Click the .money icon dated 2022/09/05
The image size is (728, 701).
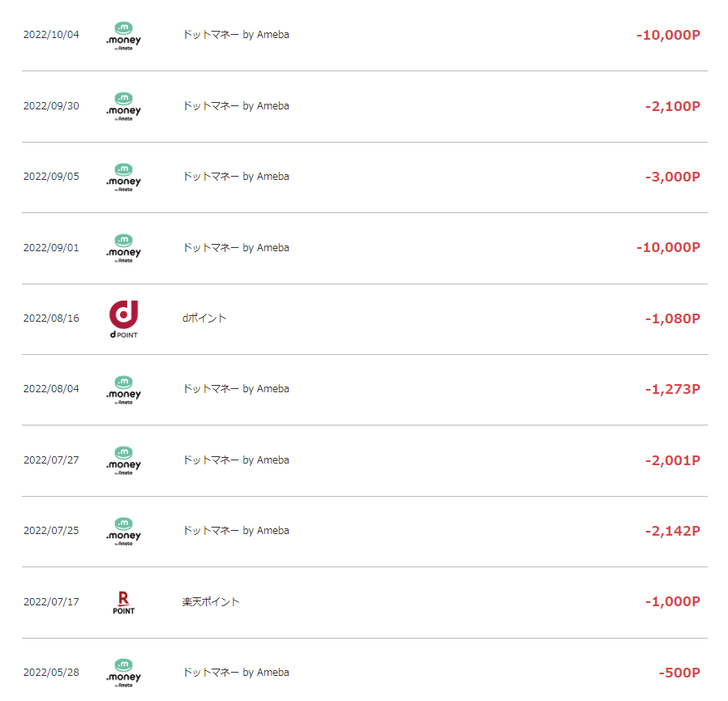(x=123, y=177)
